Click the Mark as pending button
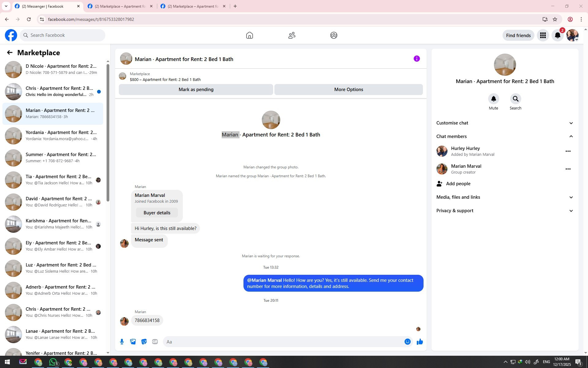 pyautogui.click(x=196, y=90)
